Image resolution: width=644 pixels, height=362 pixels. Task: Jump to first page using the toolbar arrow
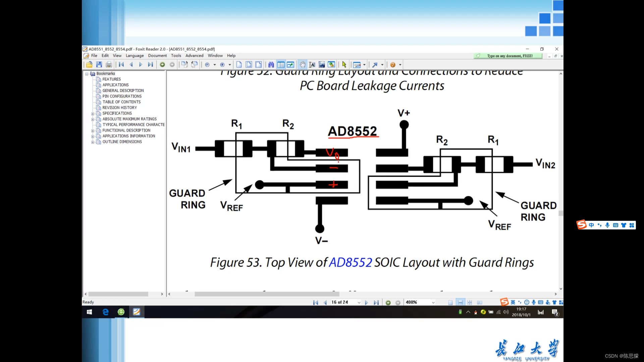(x=121, y=65)
